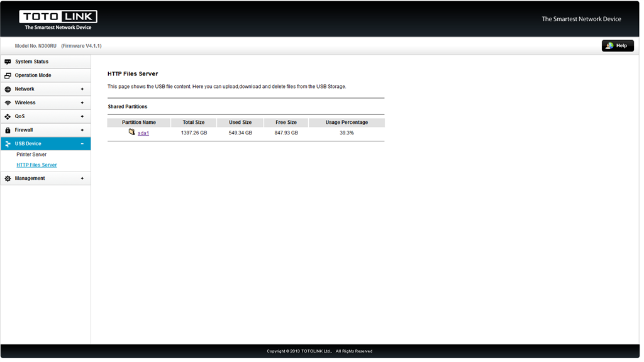644x362 pixels.
Task: Click the copyright 2013 TOTOLINK footer text
Action: pyautogui.click(x=319, y=351)
